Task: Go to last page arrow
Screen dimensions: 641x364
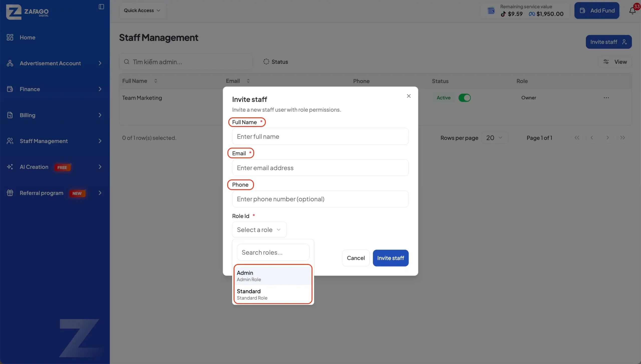Action: tap(623, 138)
